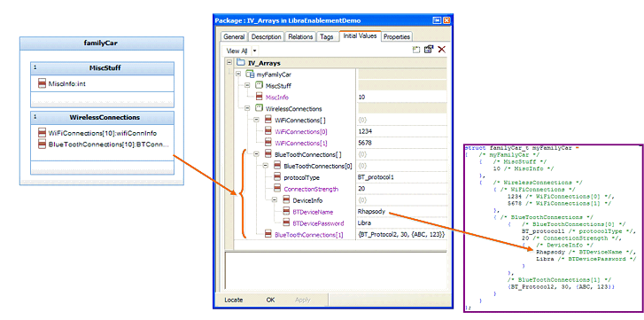
Task: Click the ConnectionStrength attribute icon
Action: (277, 189)
